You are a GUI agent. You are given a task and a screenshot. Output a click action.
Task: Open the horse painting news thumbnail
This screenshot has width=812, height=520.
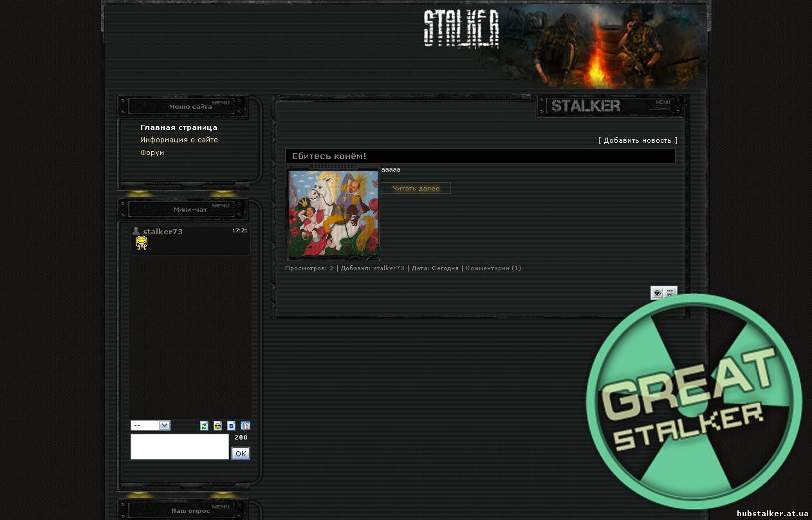[x=333, y=213]
